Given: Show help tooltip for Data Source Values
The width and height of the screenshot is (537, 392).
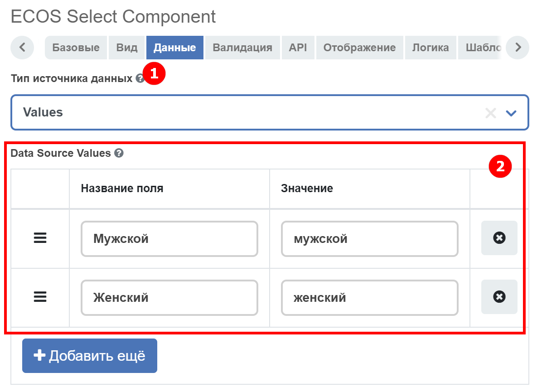Looking at the screenshot, I should (119, 153).
